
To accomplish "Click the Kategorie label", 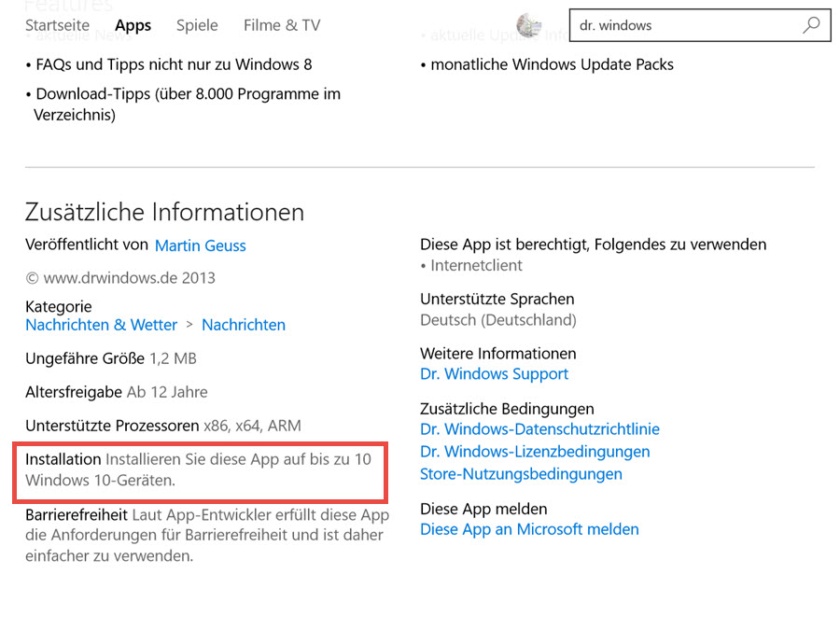I will click(59, 306).
